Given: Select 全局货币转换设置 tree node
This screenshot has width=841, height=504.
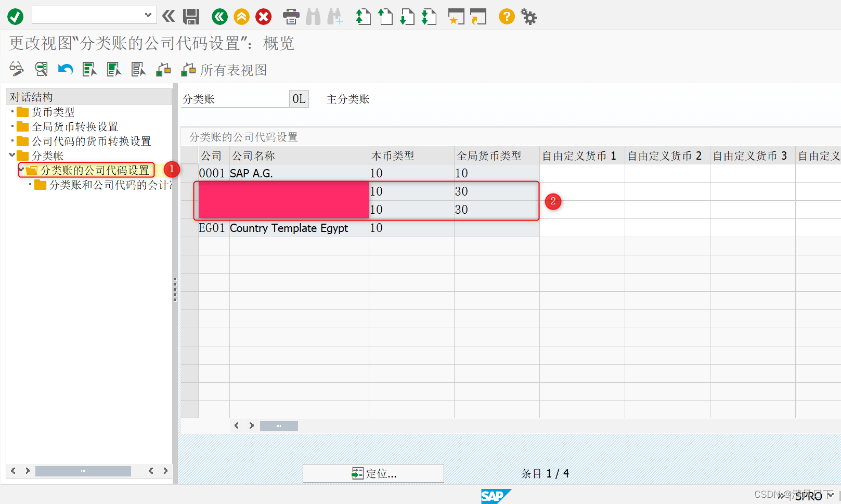Looking at the screenshot, I should (x=74, y=126).
